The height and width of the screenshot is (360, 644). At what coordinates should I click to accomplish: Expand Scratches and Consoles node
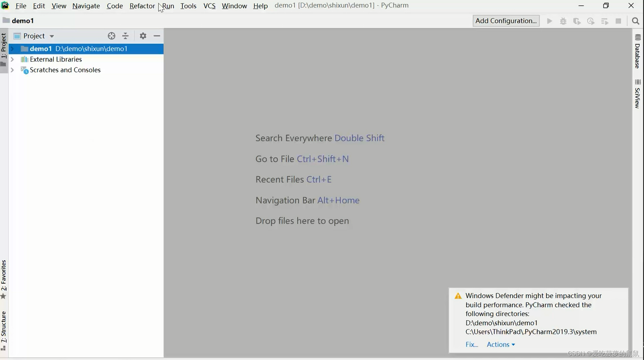tap(12, 70)
